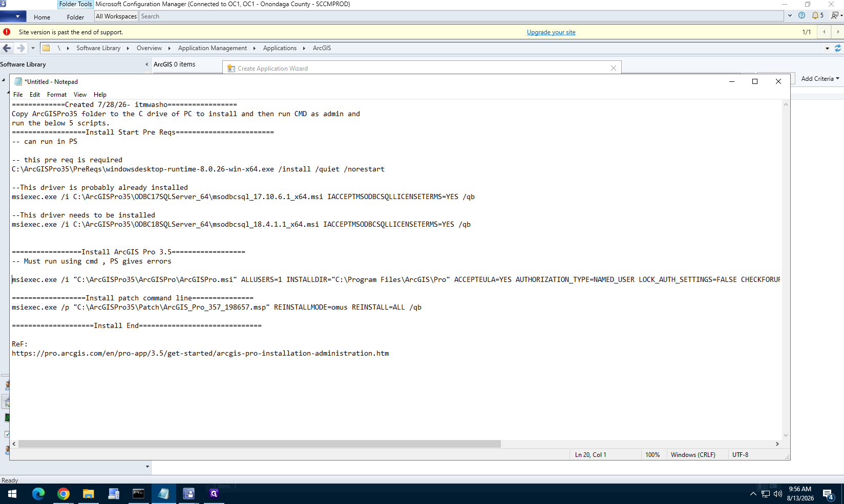Screen dimensions: 844x504
Task: Open the server manager taskbar icon
Action: [113, 494]
